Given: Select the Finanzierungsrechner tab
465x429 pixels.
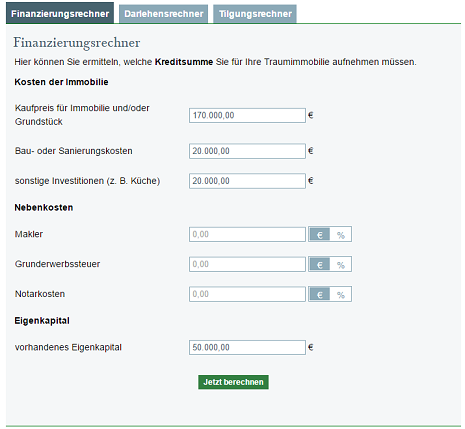Looking at the screenshot, I should (x=60, y=13).
